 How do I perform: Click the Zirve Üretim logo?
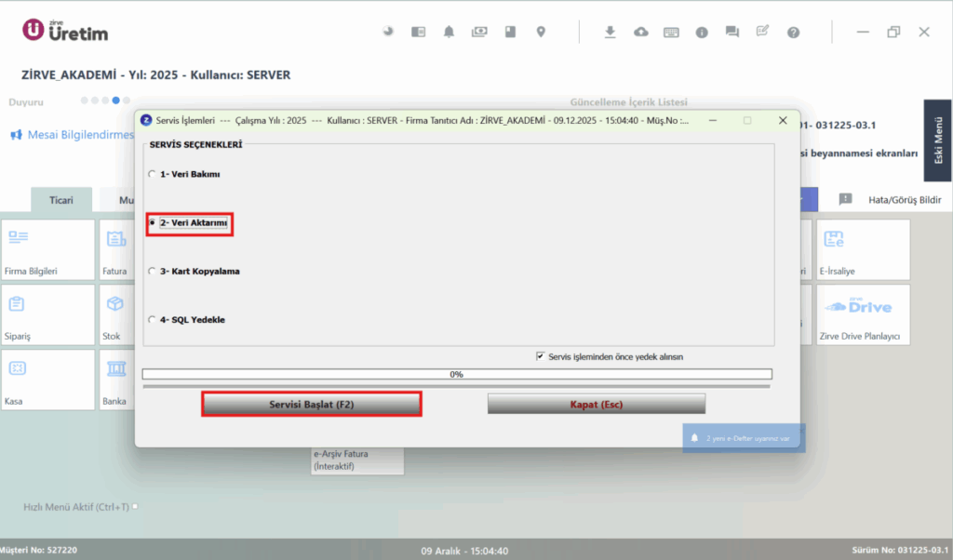tap(65, 31)
